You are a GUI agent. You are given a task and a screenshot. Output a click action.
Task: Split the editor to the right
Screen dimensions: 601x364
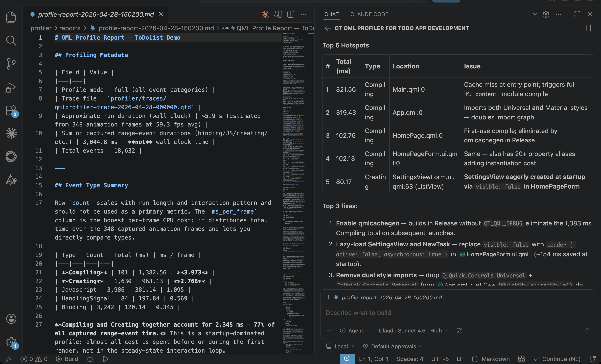click(290, 14)
